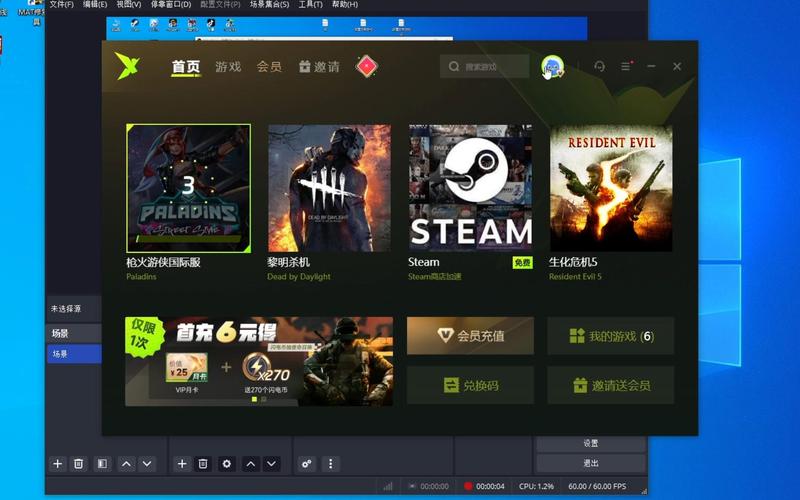Click the 60.00 / 60.00 FPS status
This screenshot has width=800, height=500.
pos(597,486)
